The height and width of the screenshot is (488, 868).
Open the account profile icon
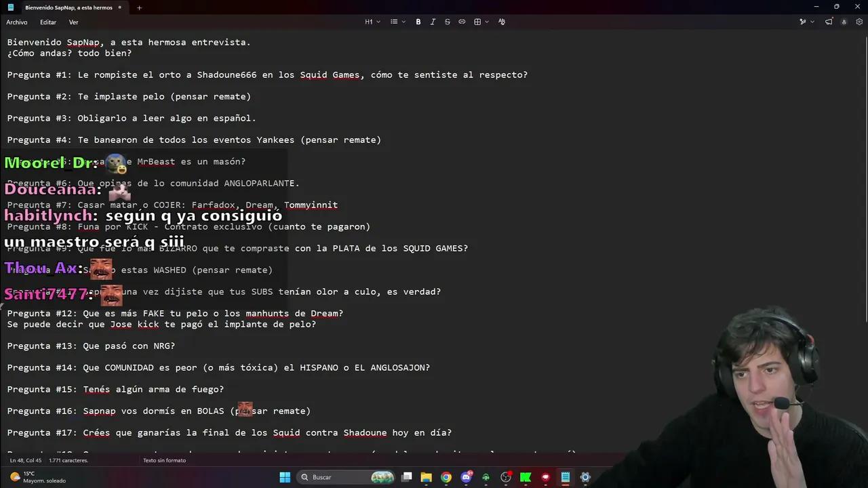coord(844,22)
